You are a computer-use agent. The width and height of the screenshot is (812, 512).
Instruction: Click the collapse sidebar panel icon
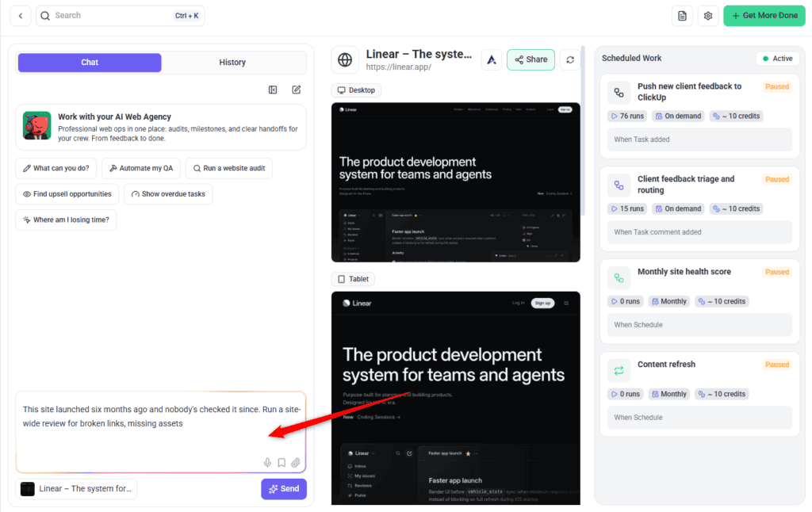[x=273, y=90]
